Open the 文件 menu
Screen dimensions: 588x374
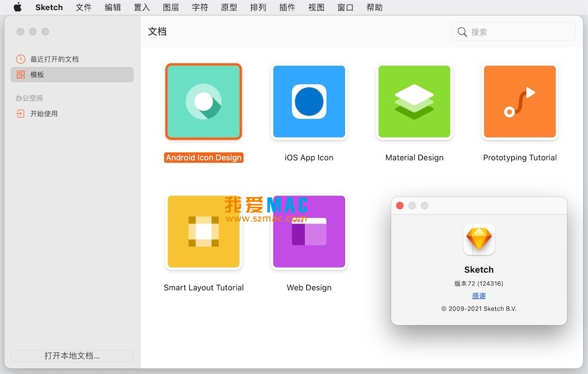[x=84, y=7]
